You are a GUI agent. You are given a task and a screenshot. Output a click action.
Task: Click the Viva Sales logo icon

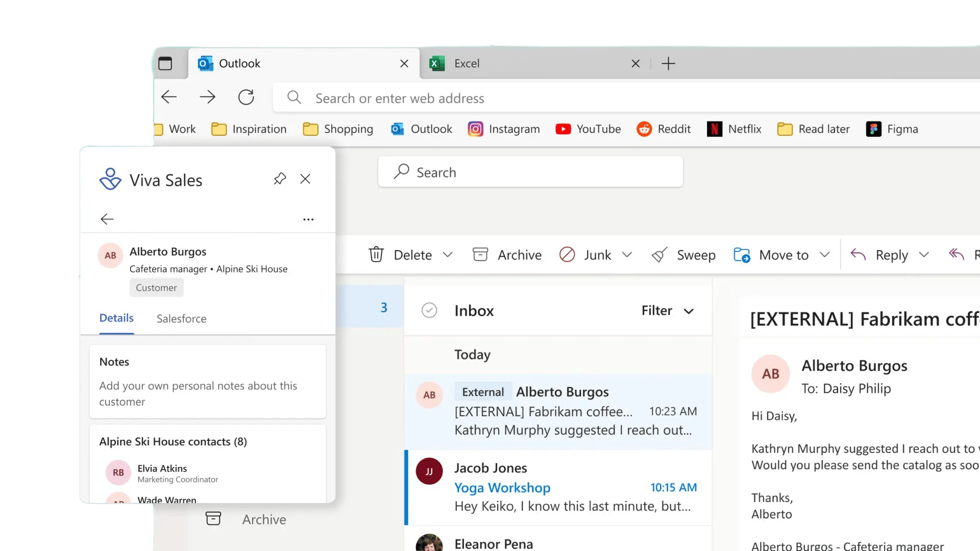[110, 179]
